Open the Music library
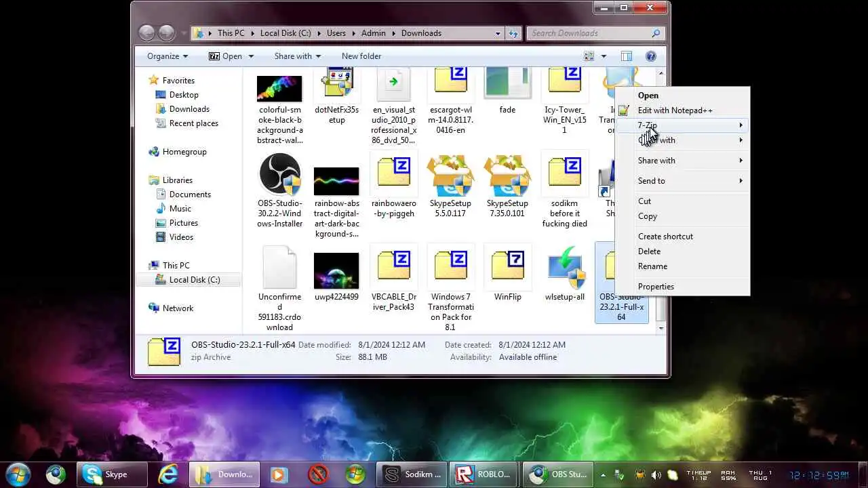 [x=180, y=209]
